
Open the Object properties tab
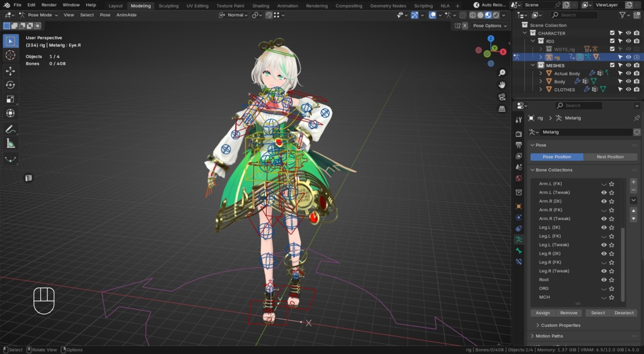coord(519,206)
